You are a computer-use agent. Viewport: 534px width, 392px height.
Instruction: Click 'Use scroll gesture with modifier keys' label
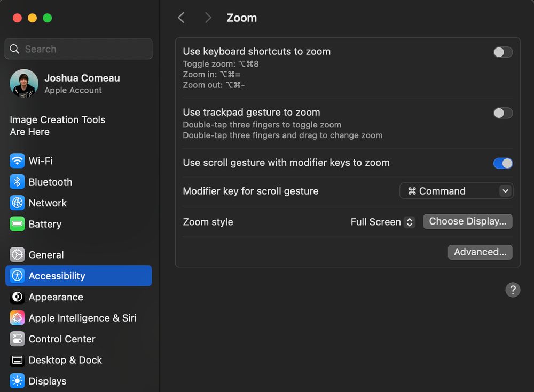tap(286, 163)
